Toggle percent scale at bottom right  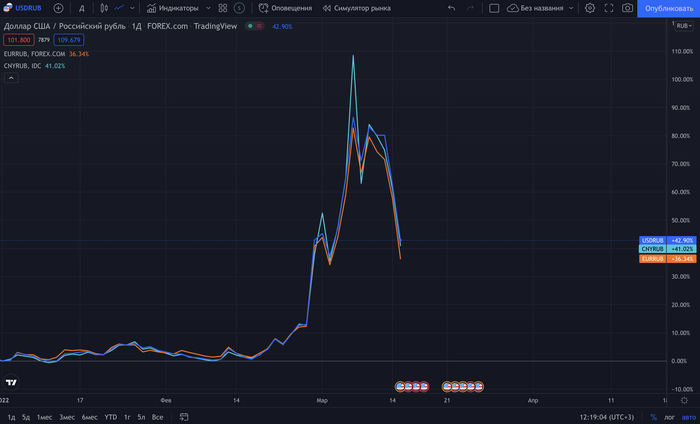(x=654, y=417)
